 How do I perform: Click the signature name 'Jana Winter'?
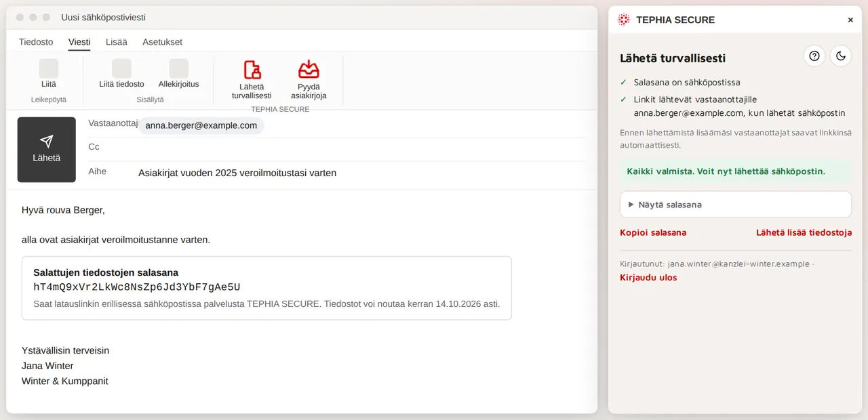click(47, 366)
